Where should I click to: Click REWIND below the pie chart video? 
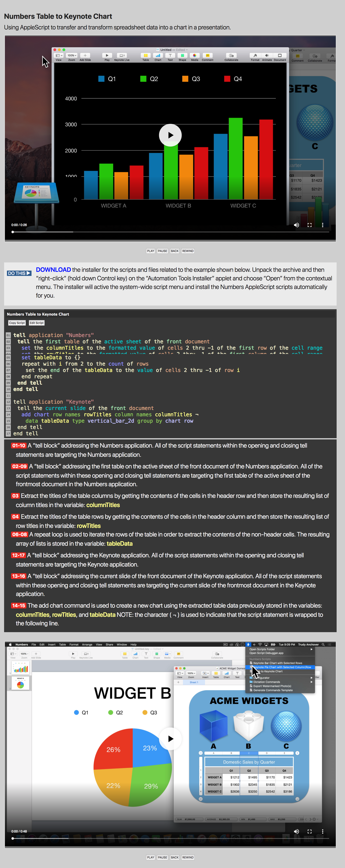click(188, 857)
